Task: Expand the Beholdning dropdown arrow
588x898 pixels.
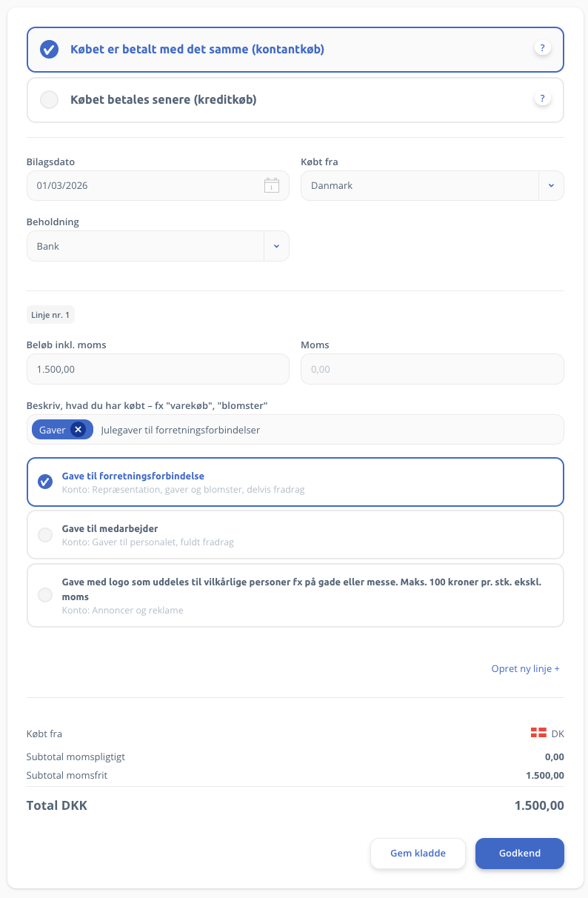Action: [276, 247]
